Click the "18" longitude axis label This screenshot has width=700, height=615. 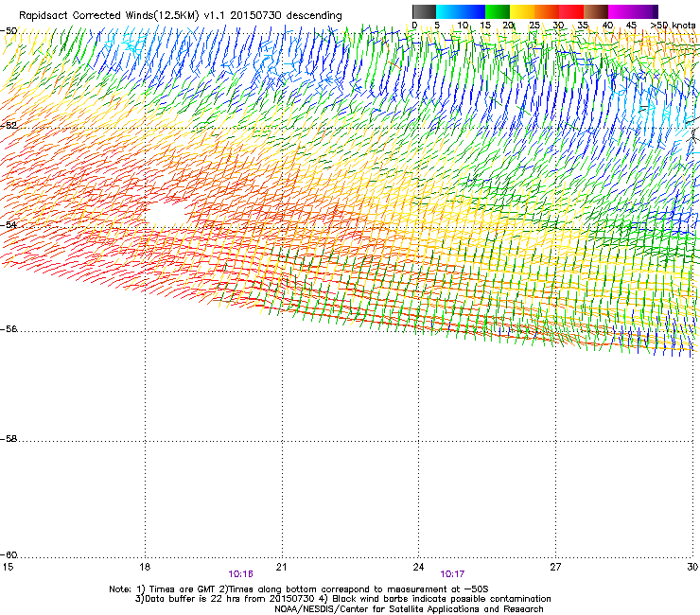pyautogui.click(x=145, y=567)
